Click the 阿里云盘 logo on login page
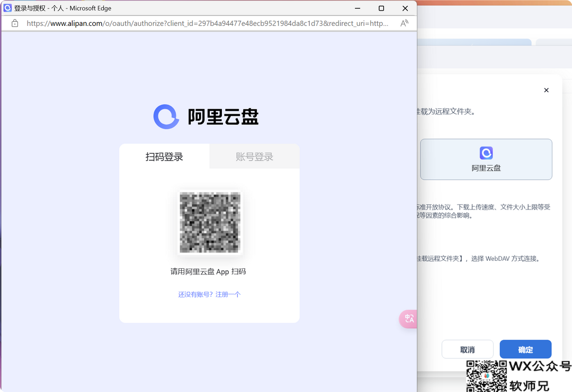This screenshot has height=392, width=572. click(166, 116)
